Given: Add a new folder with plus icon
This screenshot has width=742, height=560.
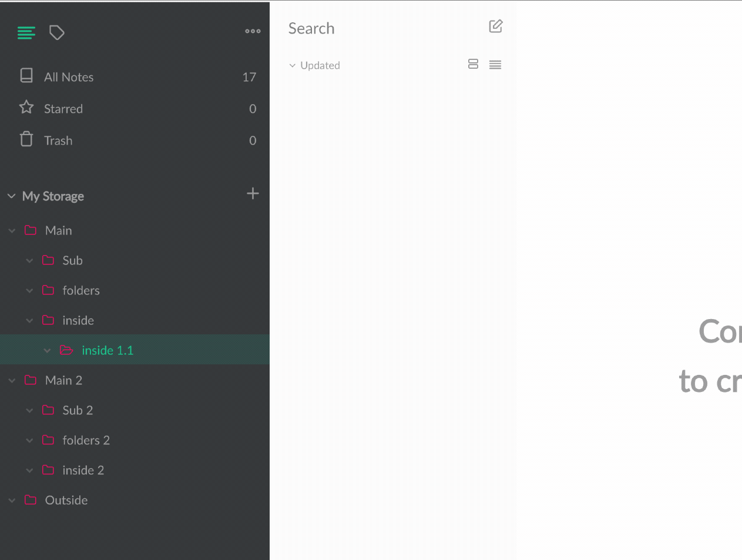Looking at the screenshot, I should [x=253, y=193].
